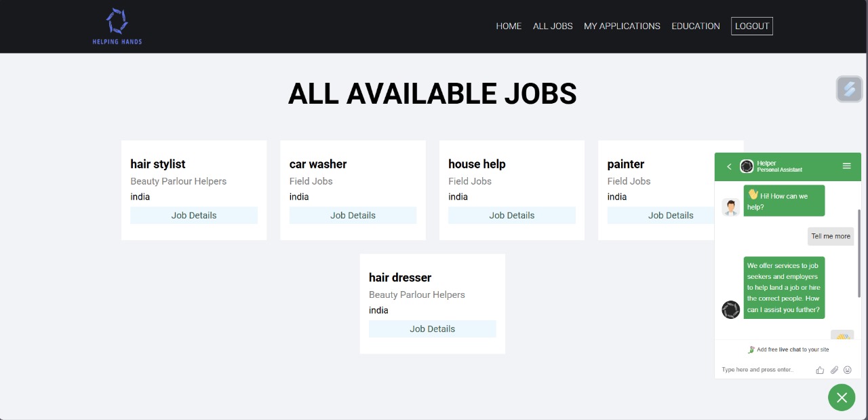Open MY APPLICATIONS from navbar
This screenshot has height=420, width=868.
click(622, 26)
